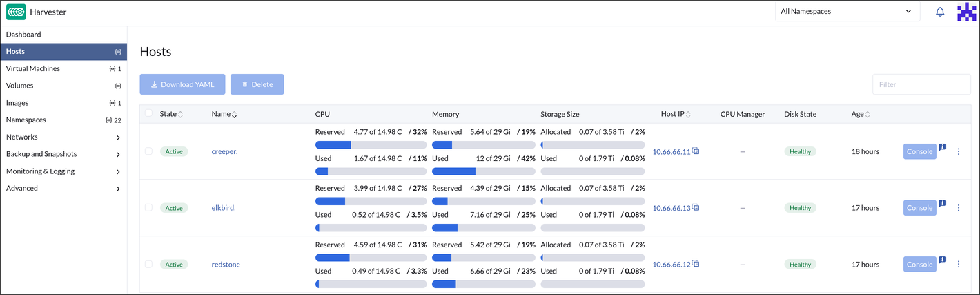Open the three-dot actions menu for creeper
The width and height of the screenshot is (980, 295).
(x=958, y=151)
